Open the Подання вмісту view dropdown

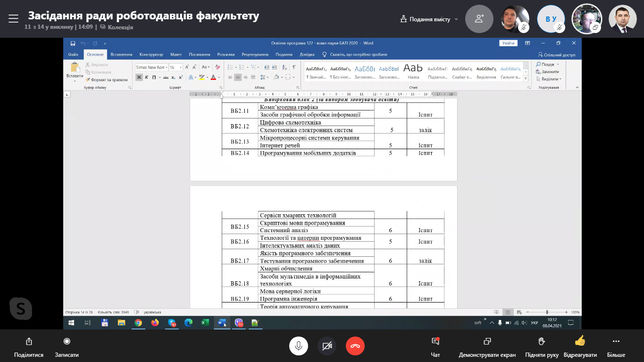point(429,19)
